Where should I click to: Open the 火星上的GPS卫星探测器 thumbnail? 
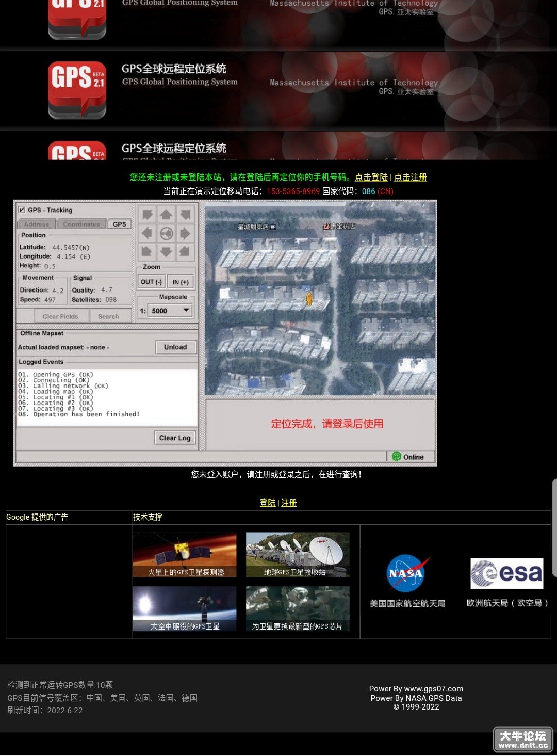pyautogui.click(x=185, y=555)
